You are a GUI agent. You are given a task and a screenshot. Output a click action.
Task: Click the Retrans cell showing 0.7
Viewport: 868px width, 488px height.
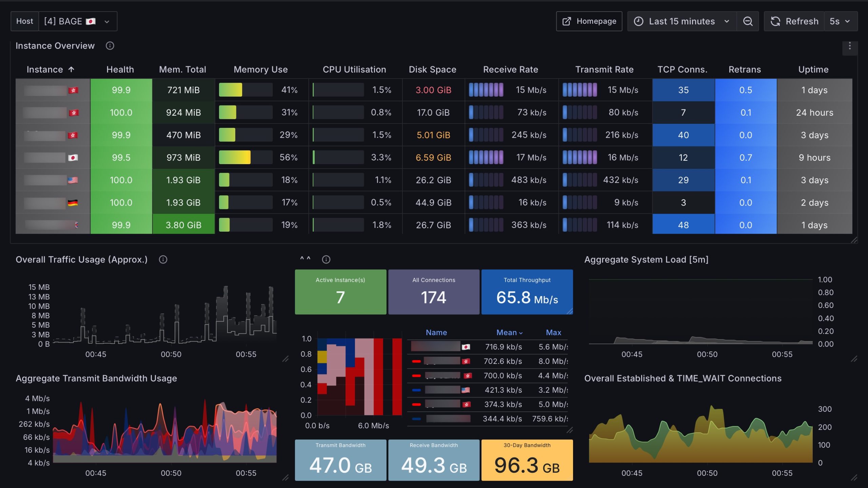tap(746, 157)
